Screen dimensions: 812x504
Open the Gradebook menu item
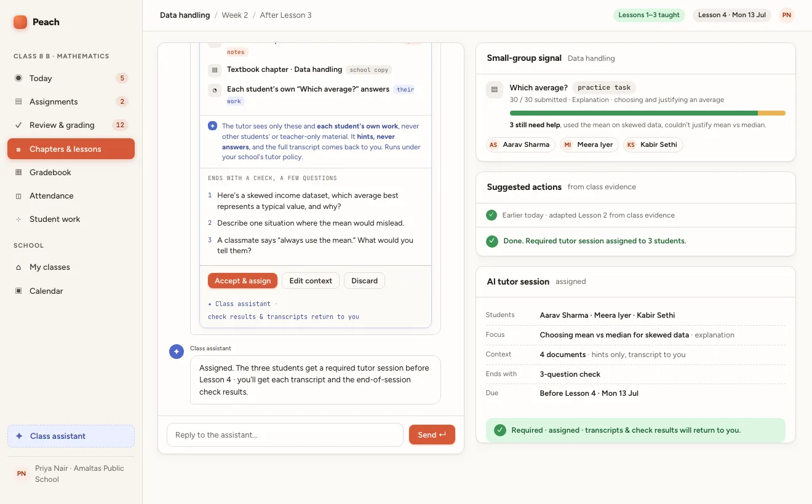[x=71, y=172]
